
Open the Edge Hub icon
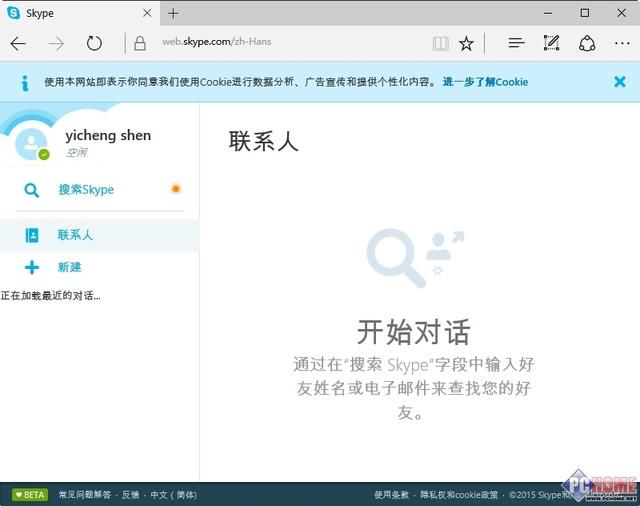516,42
